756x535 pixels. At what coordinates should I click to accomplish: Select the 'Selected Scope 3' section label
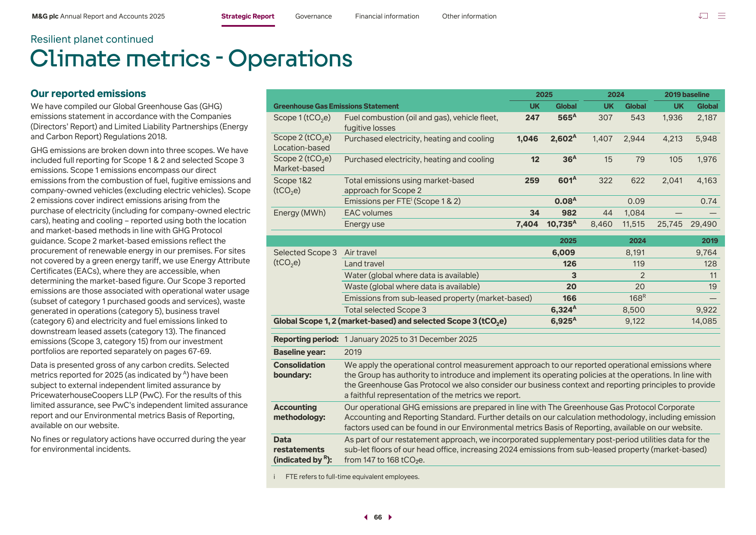(305, 257)
